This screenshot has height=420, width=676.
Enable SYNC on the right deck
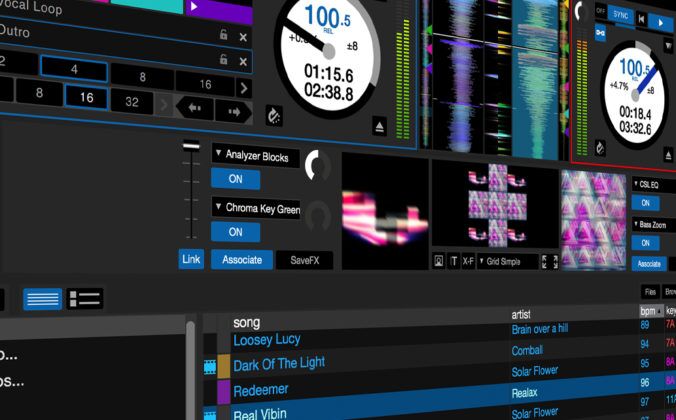tap(620, 15)
